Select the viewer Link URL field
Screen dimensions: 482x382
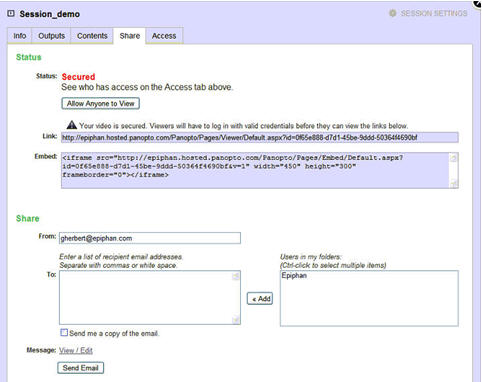coord(260,137)
